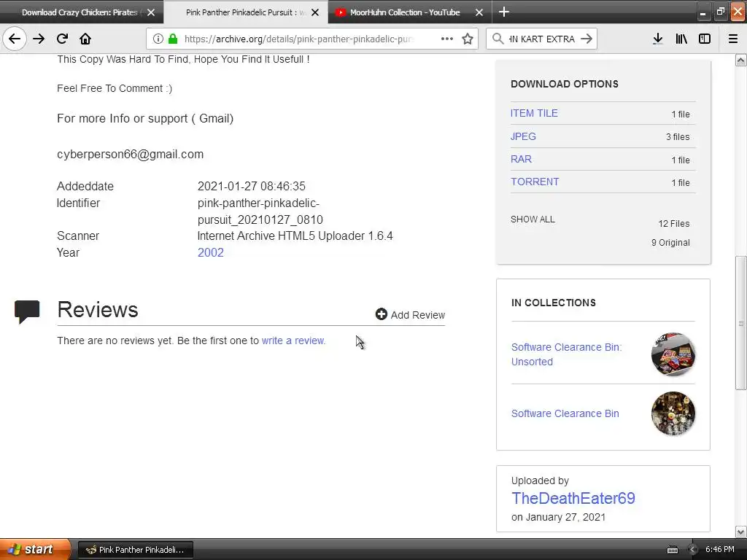
Task: Click the Add Review button
Action: coord(410,315)
